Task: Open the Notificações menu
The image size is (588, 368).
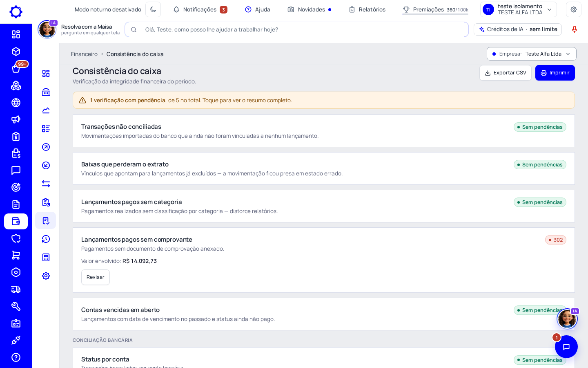Action: (x=200, y=9)
